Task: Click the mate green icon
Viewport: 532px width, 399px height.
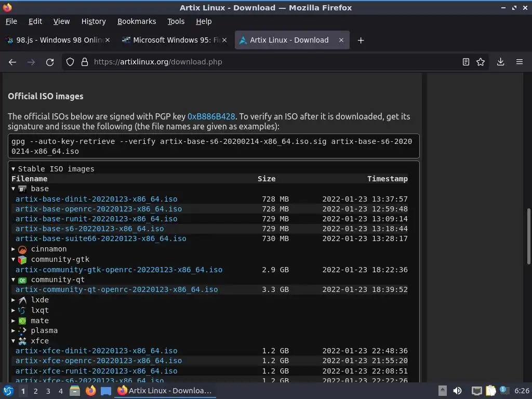Action: (22, 321)
